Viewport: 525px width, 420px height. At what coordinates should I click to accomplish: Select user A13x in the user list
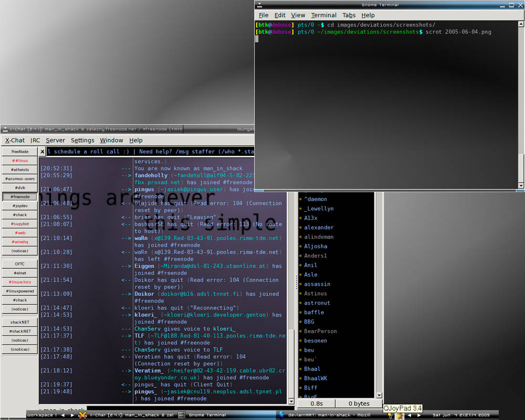(310, 218)
